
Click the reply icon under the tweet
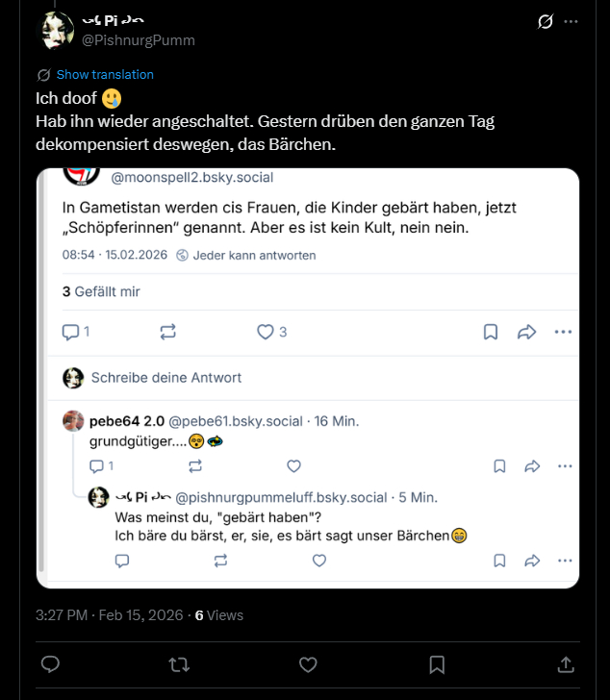(x=51, y=664)
